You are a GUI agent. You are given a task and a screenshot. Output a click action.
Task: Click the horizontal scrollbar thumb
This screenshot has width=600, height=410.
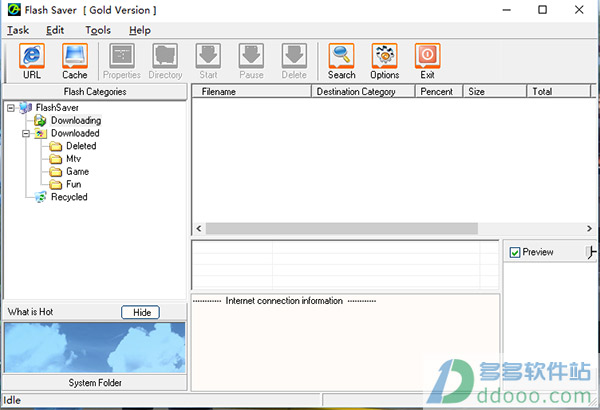(x=342, y=229)
